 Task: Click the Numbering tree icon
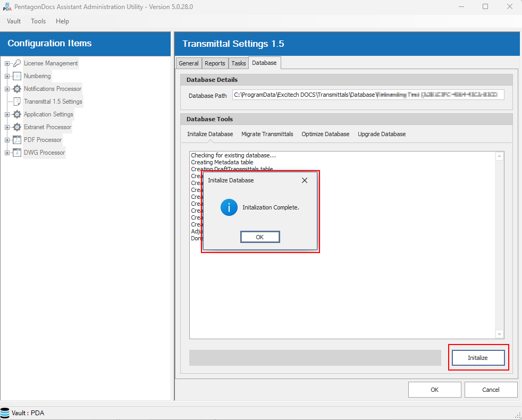17,76
